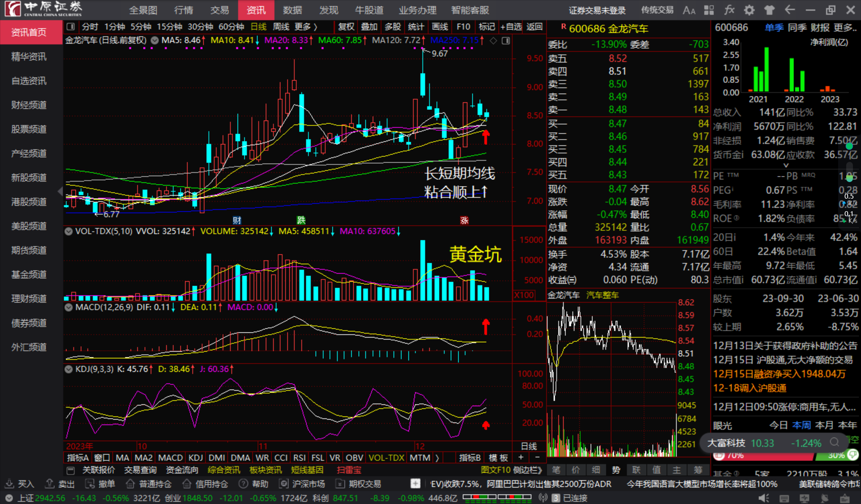Screen dimensions: 861x504
Task: Expand 更多.. in finance panel
Action: click(845, 28)
